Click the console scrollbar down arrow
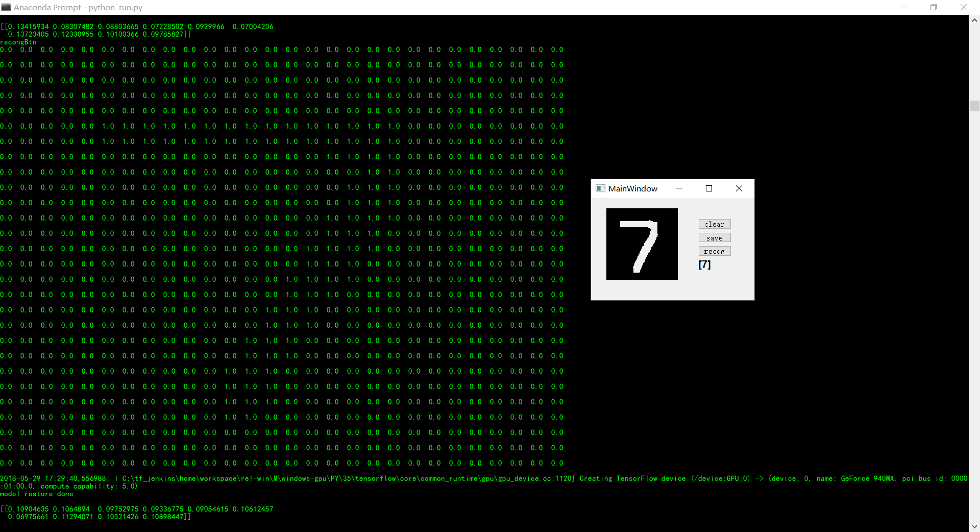Screen dimensions: 980x532 click(974, 526)
